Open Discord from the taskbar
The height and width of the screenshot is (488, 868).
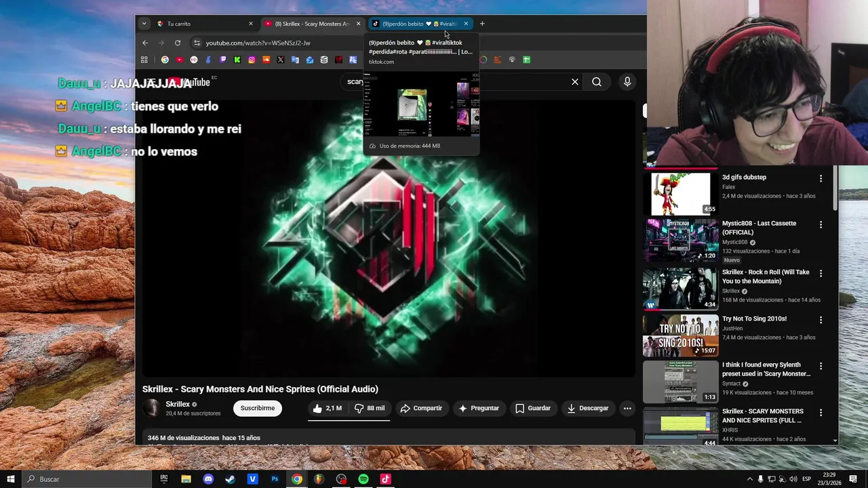208,479
